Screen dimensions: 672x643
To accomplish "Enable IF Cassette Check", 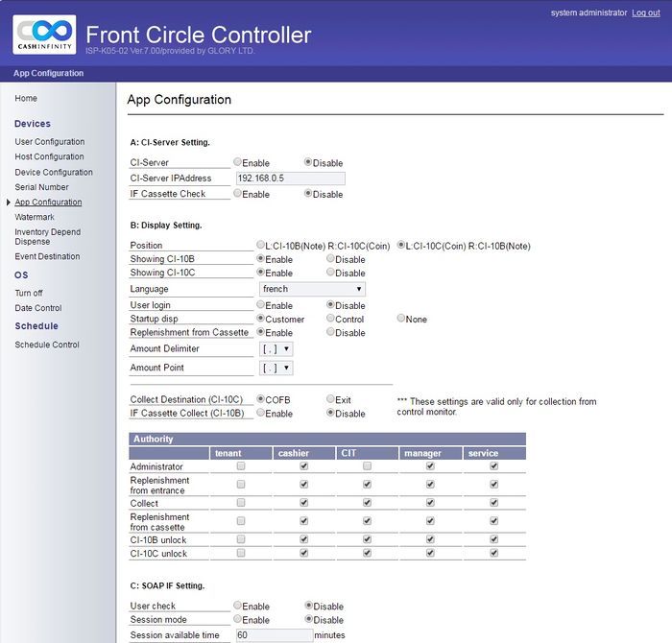I will [x=237, y=193].
